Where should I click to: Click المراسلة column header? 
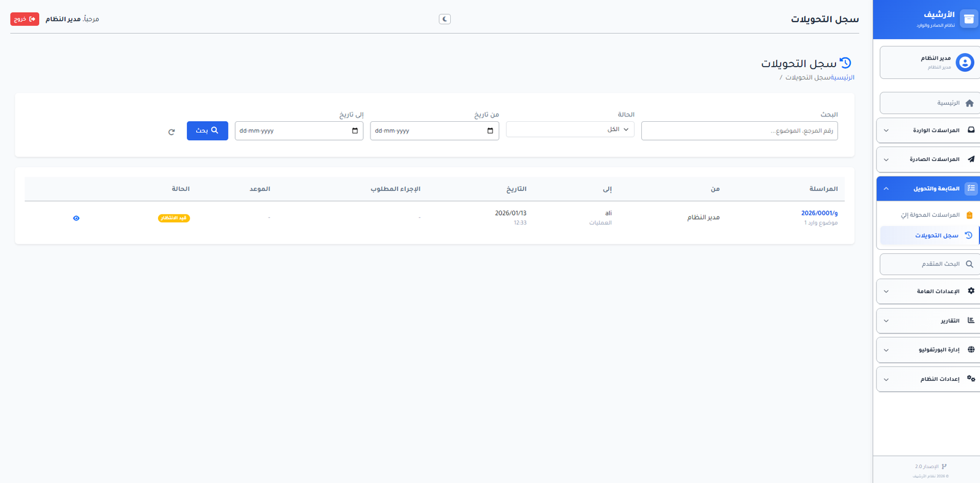(x=823, y=189)
